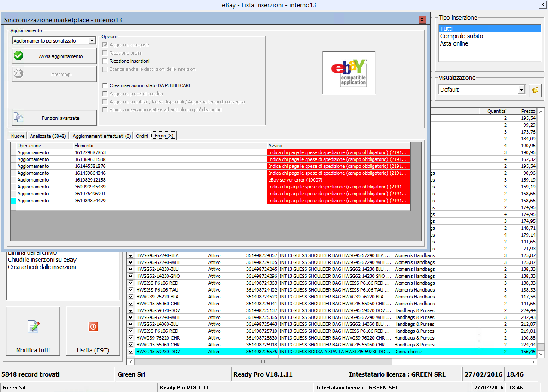Click the Modifica tutti notepad pencil icon
548x392 pixels.
coord(33,327)
